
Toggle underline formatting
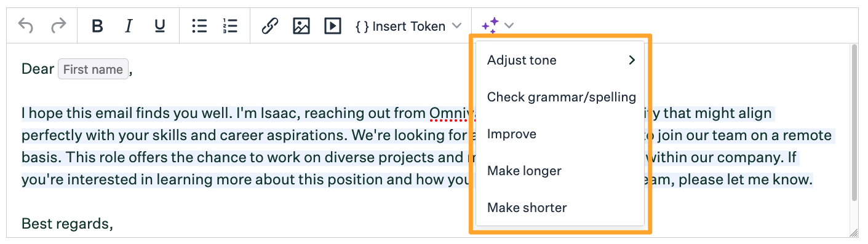[x=160, y=26]
